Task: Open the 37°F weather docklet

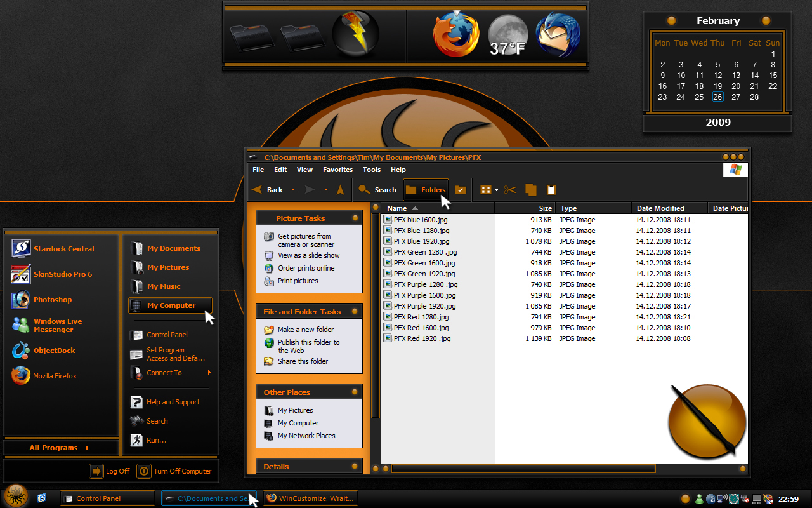Action: 507,36
